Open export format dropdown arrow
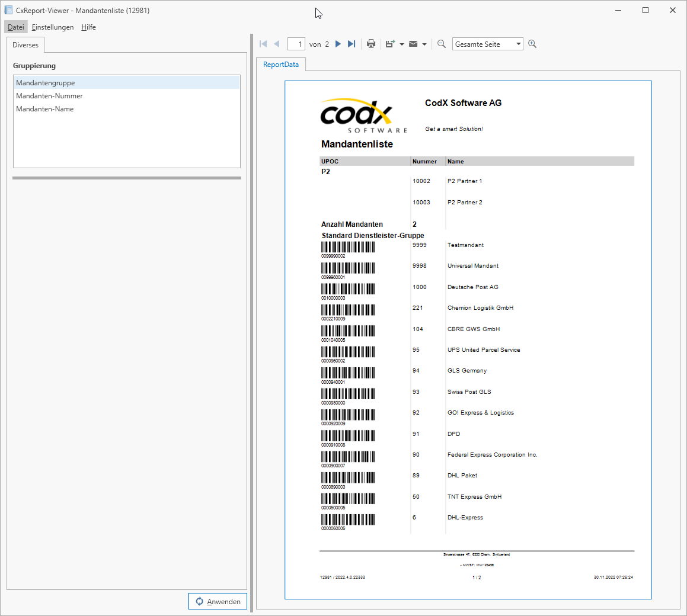 [x=402, y=44]
